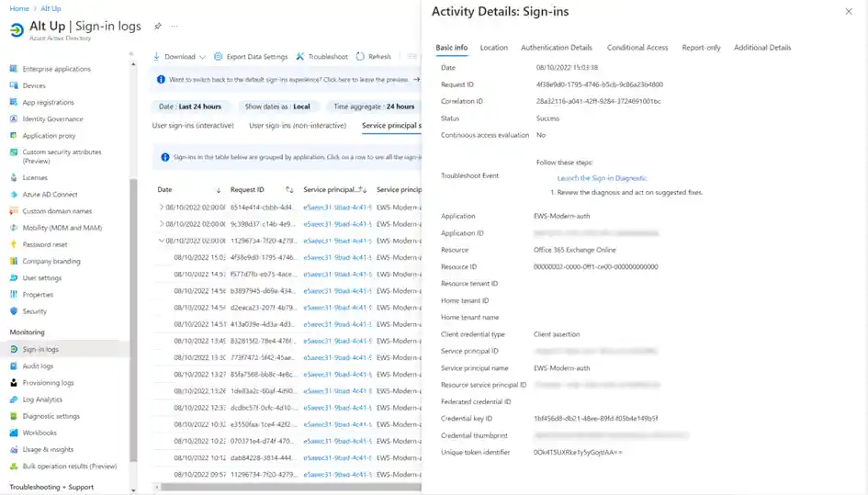The width and height of the screenshot is (868, 495).
Task: Click the User settings icon
Action: 14,277
